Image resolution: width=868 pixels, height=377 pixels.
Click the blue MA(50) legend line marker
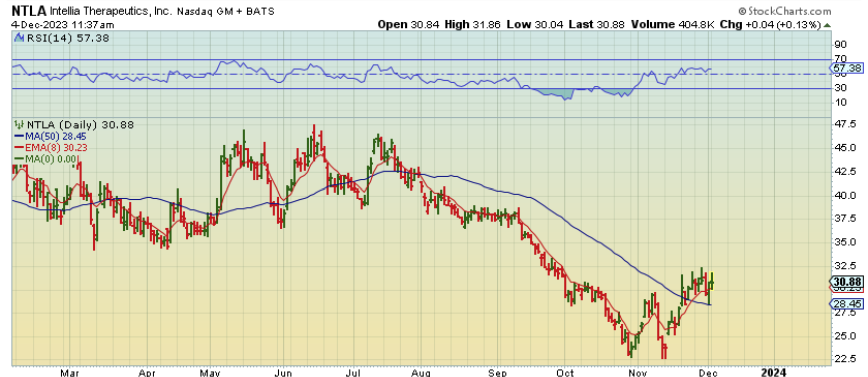tap(19, 136)
